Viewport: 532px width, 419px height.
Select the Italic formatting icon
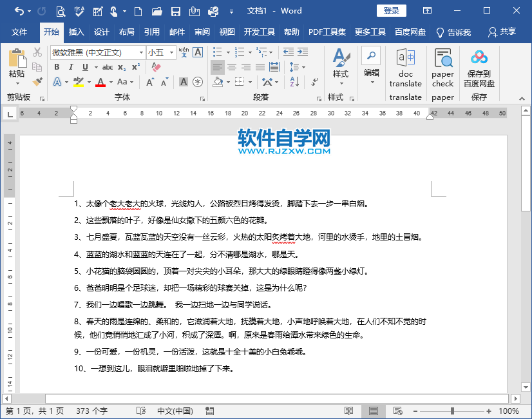(x=71, y=66)
